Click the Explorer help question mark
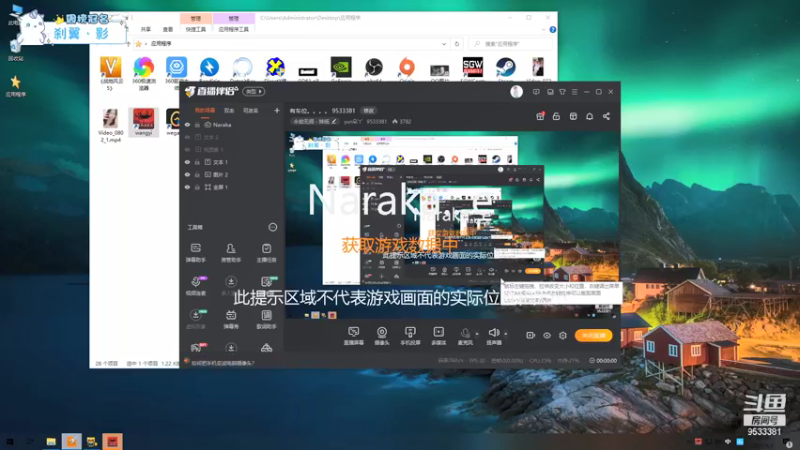The height and width of the screenshot is (450, 800). point(553,30)
